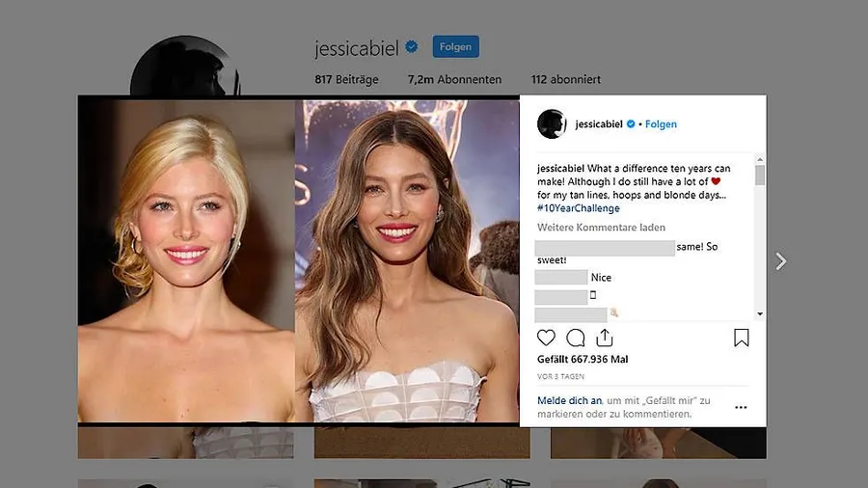
Task: Click the verified badge beside profile header name
Action: pyautogui.click(x=411, y=47)
